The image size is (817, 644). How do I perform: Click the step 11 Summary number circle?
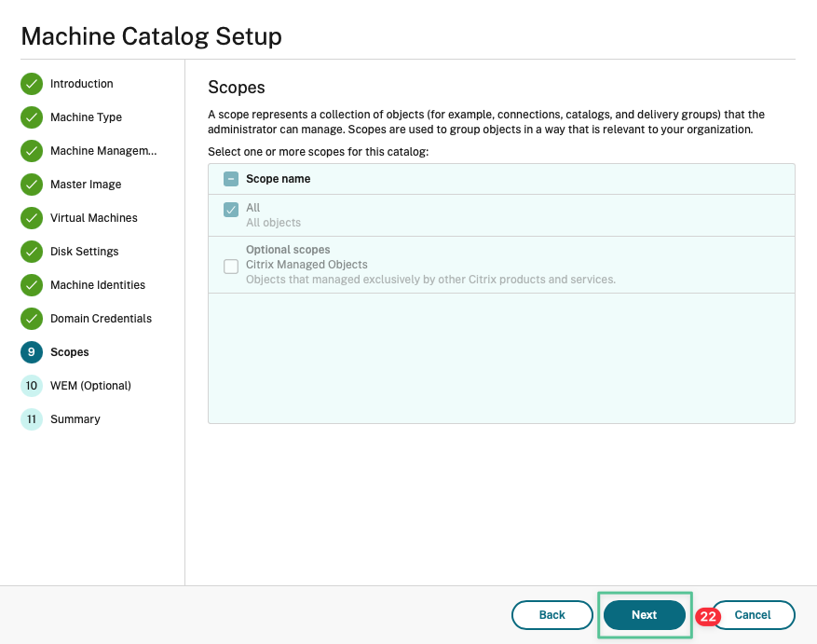tap(32, 419)
